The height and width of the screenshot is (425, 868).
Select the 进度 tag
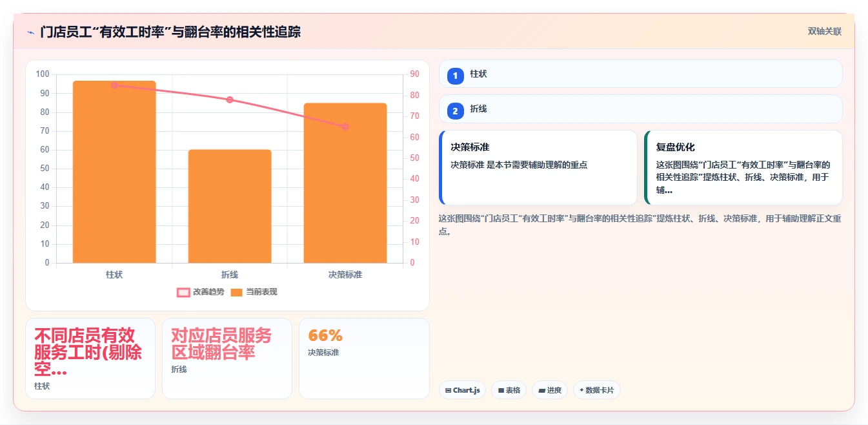tap(550, 390)
